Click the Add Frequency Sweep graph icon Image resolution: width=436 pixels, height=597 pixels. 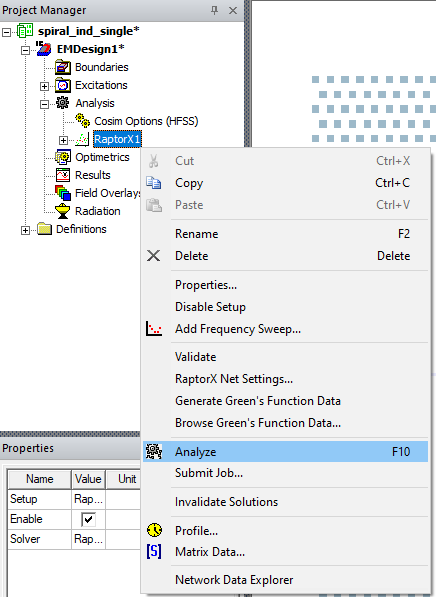coord(154,329)
